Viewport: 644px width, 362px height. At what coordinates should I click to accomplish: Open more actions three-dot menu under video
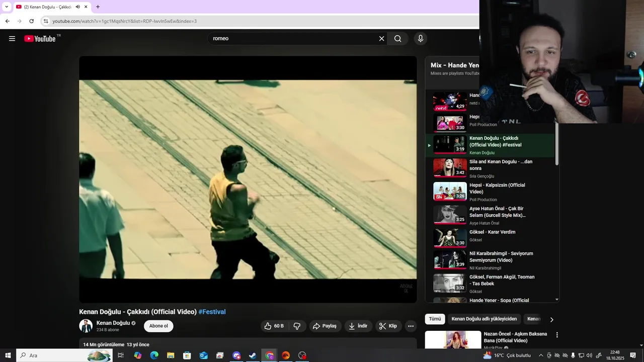click(411, 326)
